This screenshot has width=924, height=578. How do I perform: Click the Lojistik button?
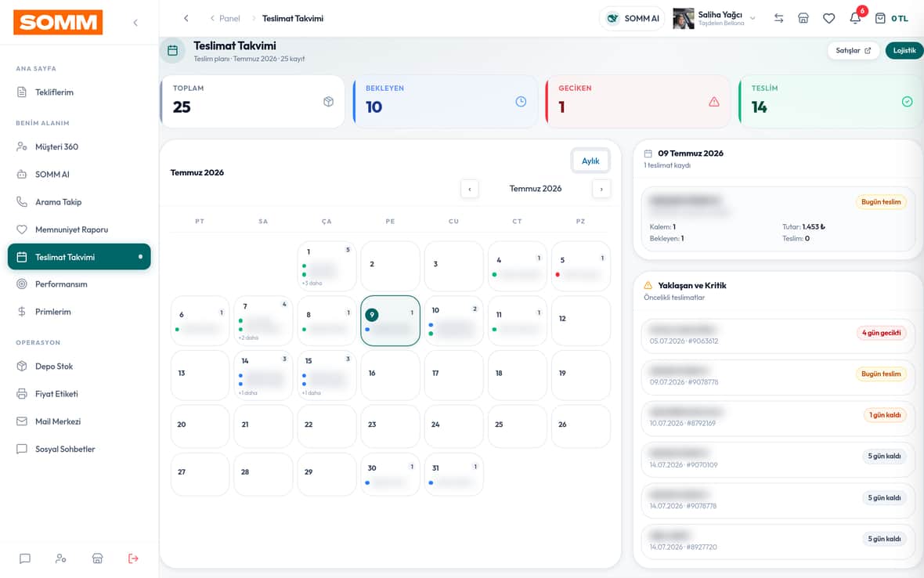point(904,51)
